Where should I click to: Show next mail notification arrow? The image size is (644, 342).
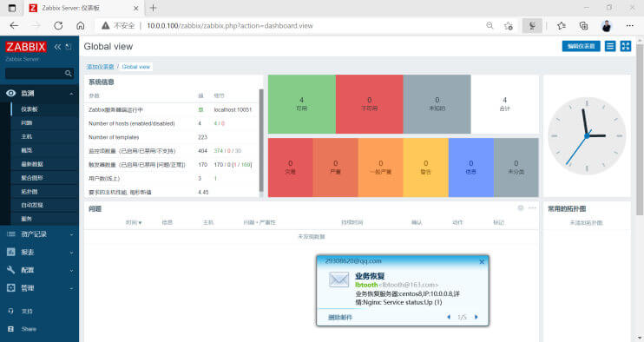[476, 317]
